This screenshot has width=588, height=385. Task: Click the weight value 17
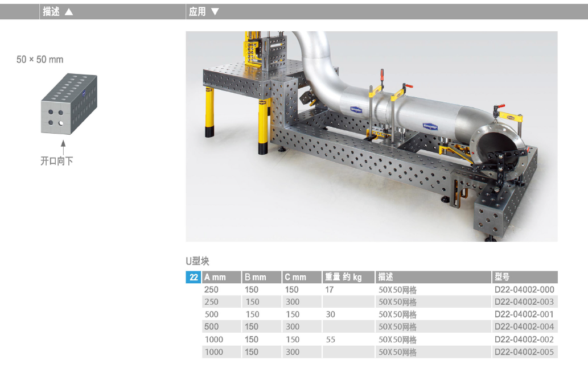click(x=329, y=289)
